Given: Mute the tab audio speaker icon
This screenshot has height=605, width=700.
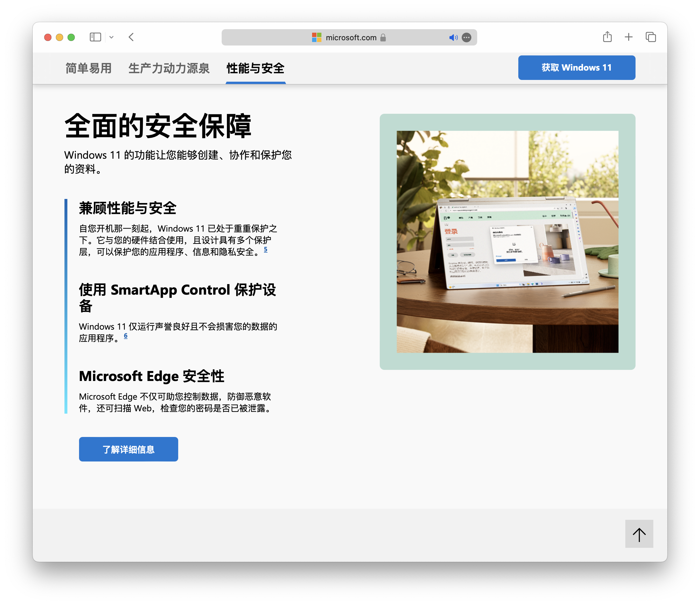Looking at the screenshot, I should [453, 38].
